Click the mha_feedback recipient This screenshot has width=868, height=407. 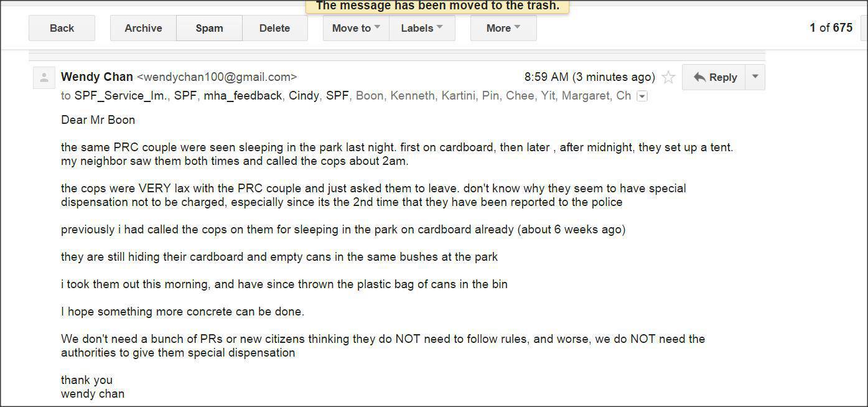pyautogui.click(x=243, y=96)
